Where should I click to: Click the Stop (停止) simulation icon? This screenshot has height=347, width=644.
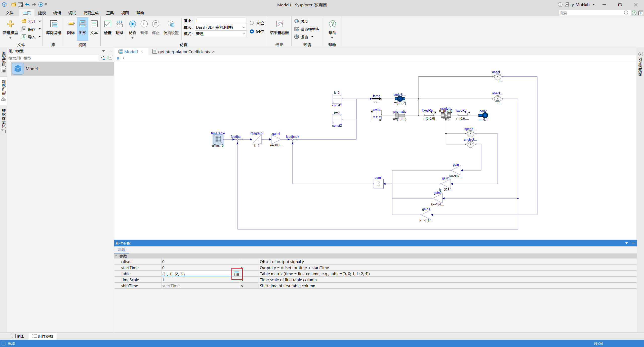(156, 24)
